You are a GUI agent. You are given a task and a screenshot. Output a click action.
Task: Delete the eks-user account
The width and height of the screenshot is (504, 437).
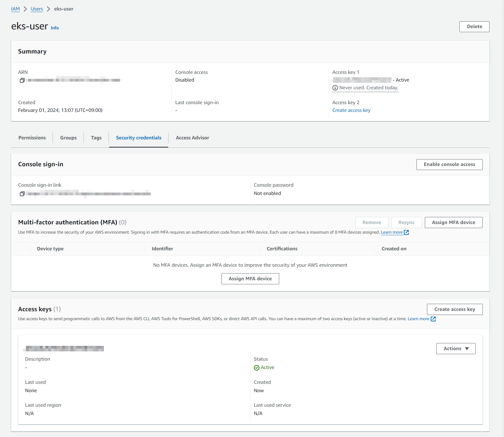point(474,27)
